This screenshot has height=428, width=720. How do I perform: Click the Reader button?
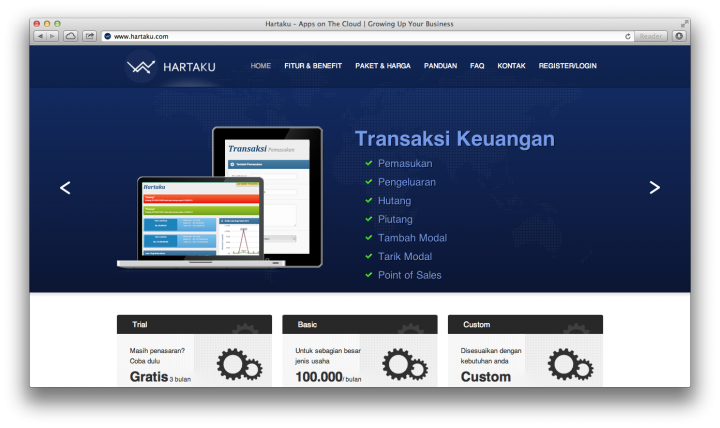point(651,36)
